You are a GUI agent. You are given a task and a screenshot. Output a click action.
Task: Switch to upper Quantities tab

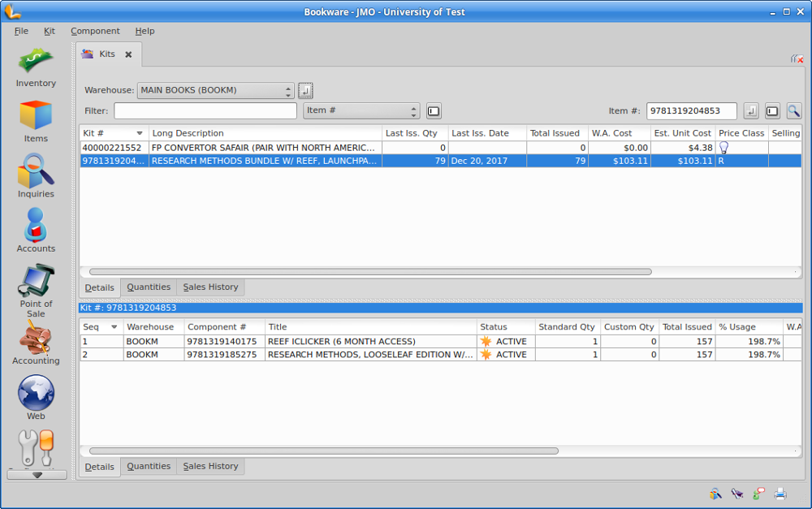coord(149,287)
